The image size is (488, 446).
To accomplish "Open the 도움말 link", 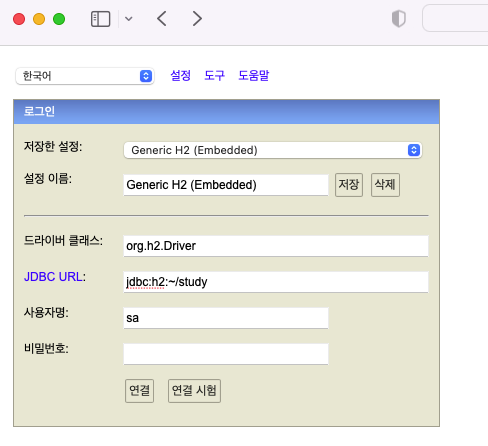I will point(254,76).
